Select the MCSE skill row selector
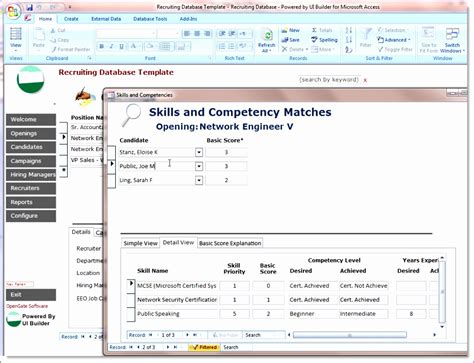Image resolution: width=474 pixels, height=363 pixels. (131, 286)
